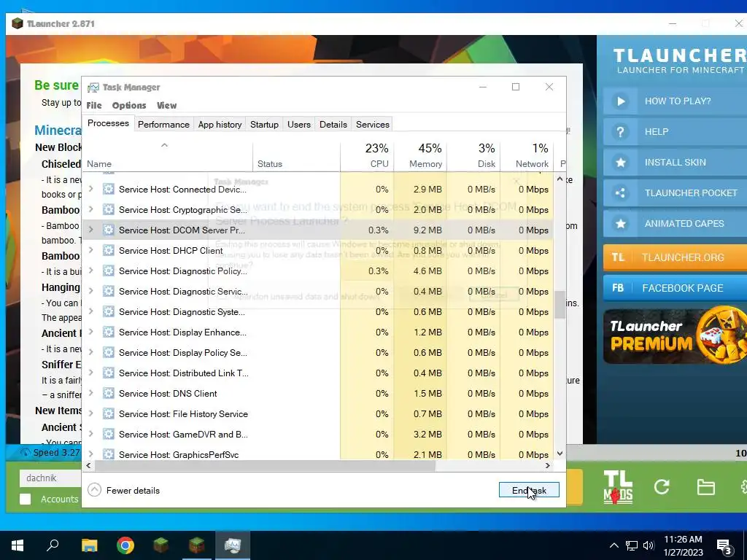
Task: Expand Service Host: DNS Client row
Action: pyautogui.click(x=90, y=393)
